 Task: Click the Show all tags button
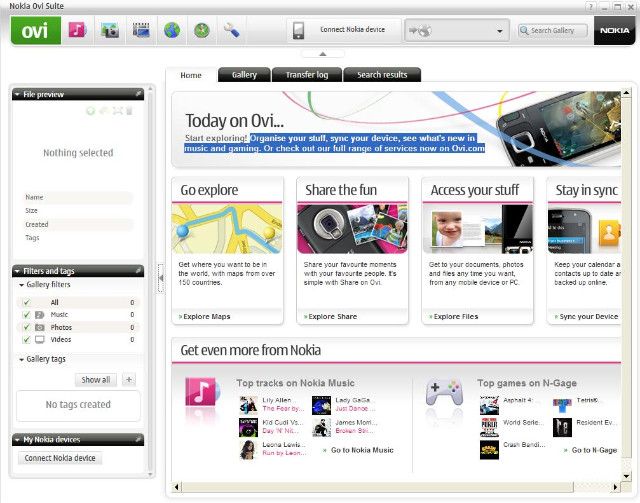point(96,380)
